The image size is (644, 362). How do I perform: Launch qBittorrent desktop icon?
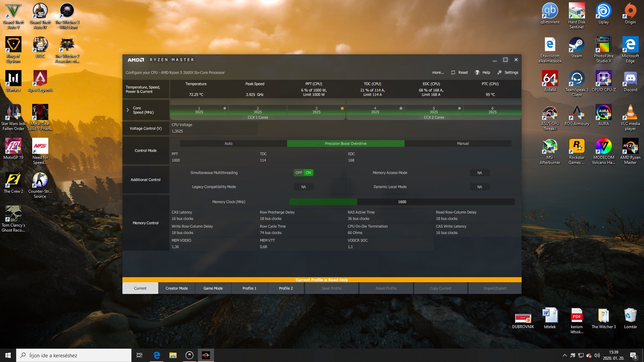point(550,13)
